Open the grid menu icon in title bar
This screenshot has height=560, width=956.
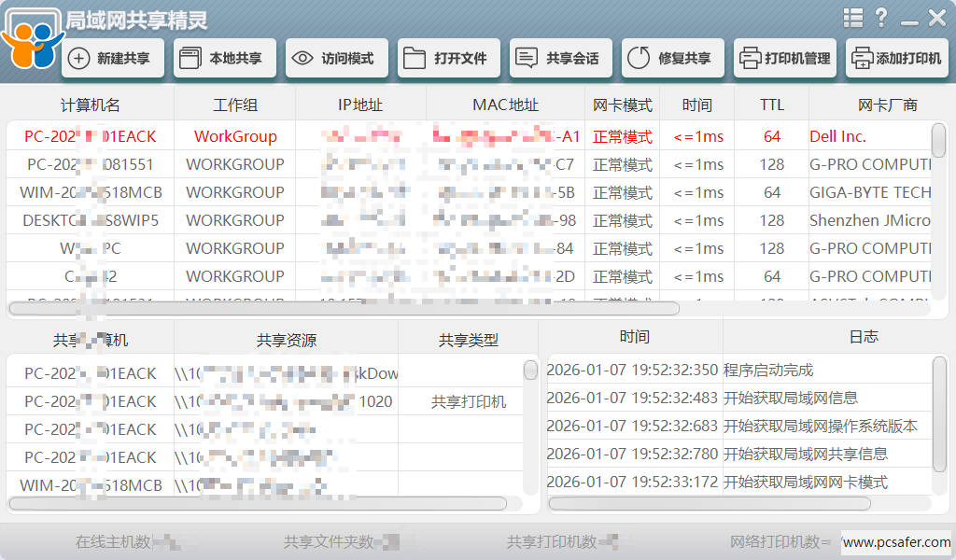pos(852,18)
